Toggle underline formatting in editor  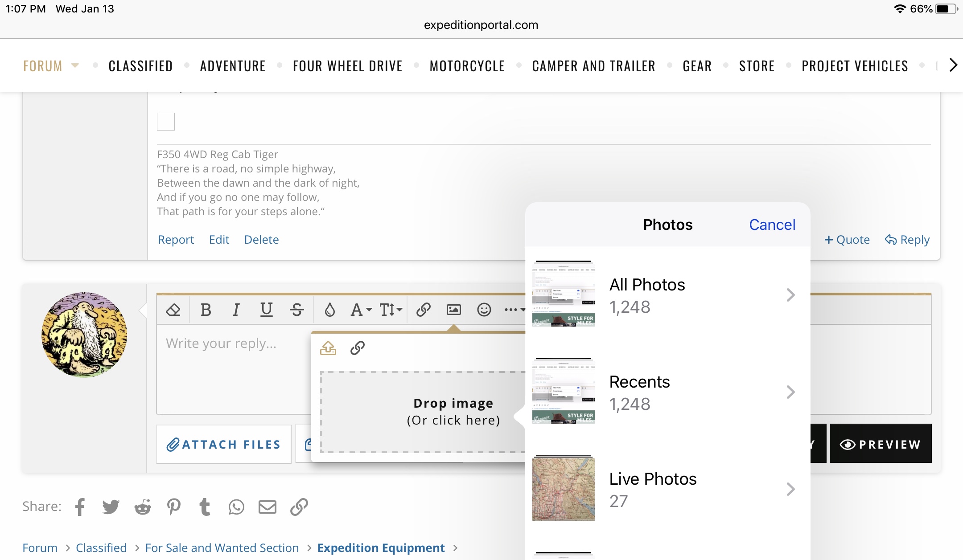266,310
